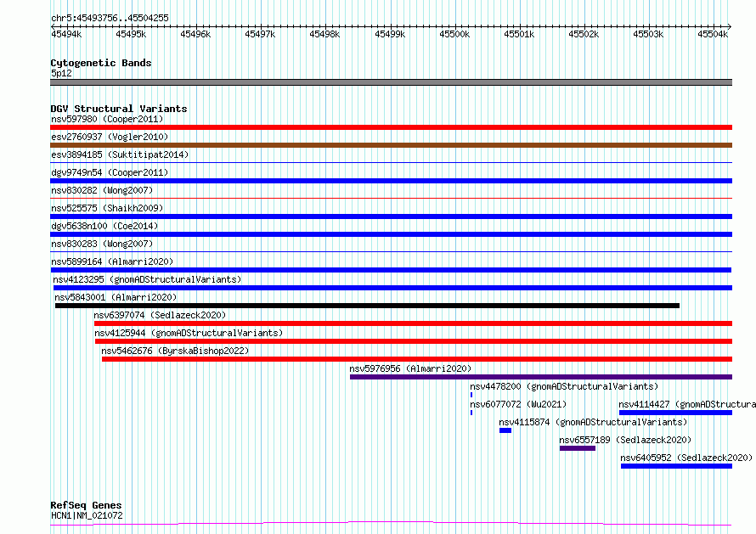Click the blue nsv5899164 variant bar
The height and width of the screenshot is (534, 756).
click(x=391, y=270)
